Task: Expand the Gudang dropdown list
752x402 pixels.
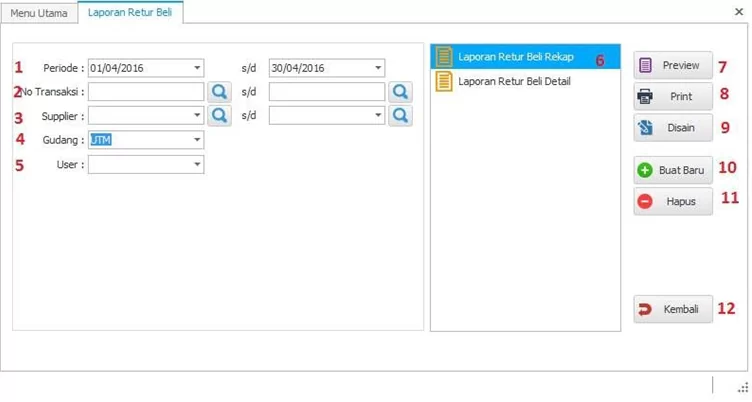Action: (197, 140)
